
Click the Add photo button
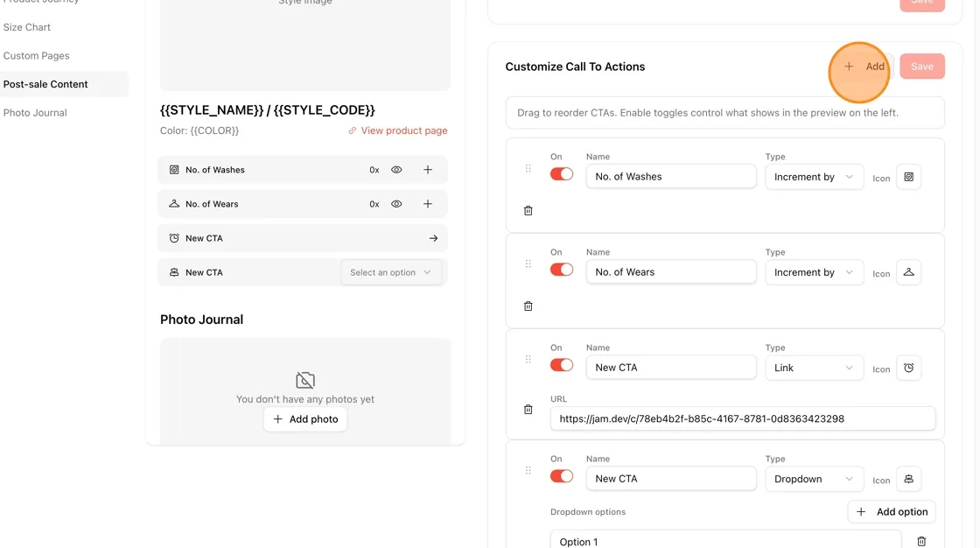[305, 419]
